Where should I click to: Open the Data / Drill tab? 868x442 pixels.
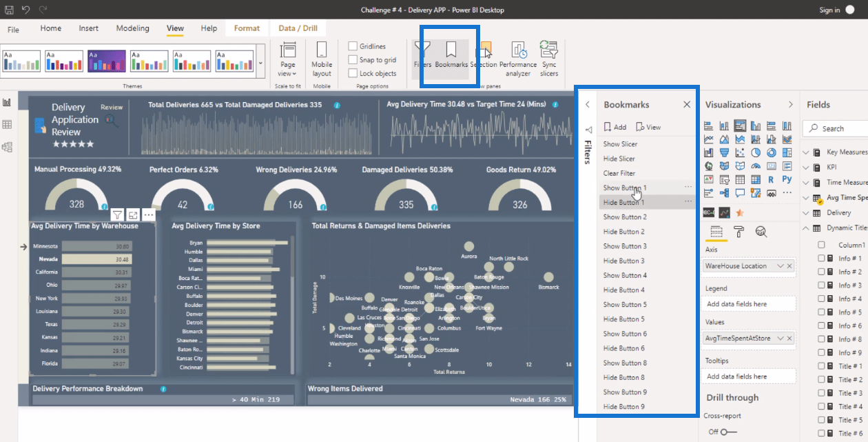pos(298,28)
